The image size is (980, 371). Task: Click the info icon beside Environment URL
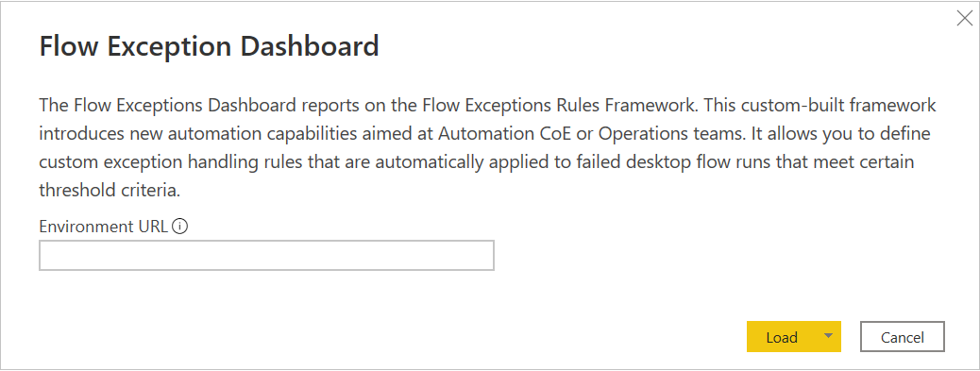tap(179, 227)
